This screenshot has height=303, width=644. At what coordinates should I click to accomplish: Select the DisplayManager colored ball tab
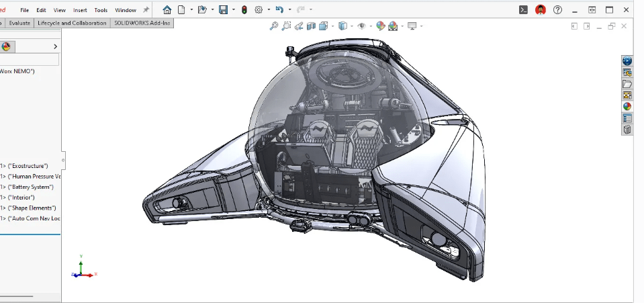(6, 46)
